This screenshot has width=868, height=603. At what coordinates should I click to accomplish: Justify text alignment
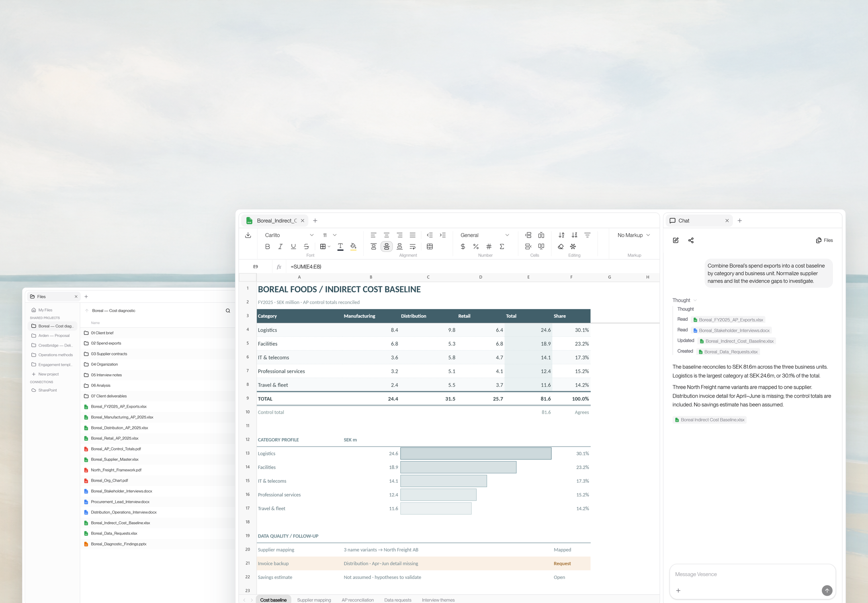[x=412, y=235]
